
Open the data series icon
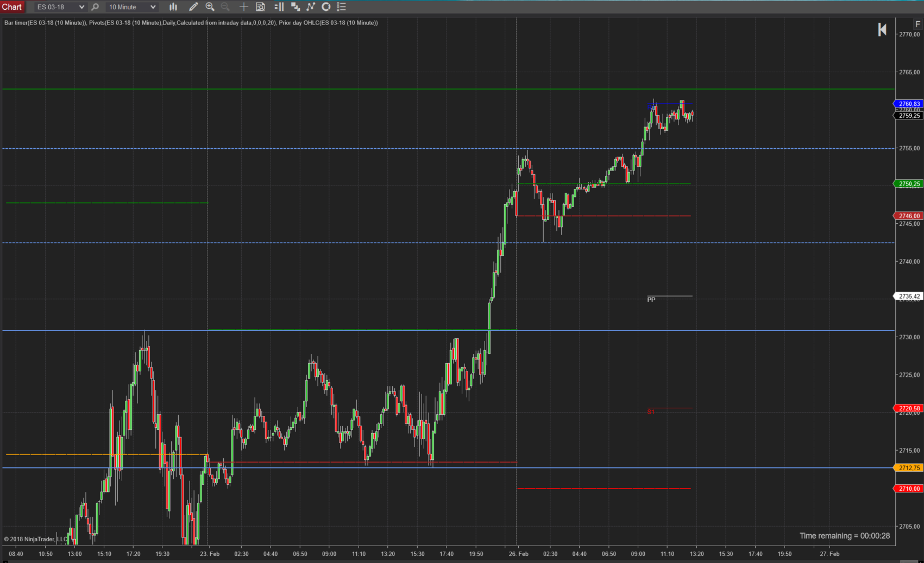pyautogui.click(x=295, y=7)
